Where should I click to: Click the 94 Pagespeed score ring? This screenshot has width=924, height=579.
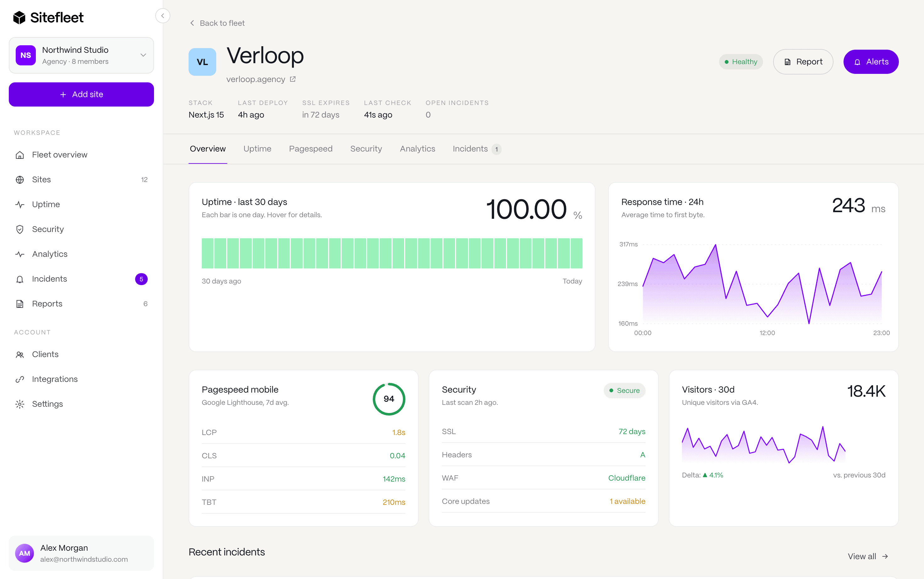[x=389, y=399]
